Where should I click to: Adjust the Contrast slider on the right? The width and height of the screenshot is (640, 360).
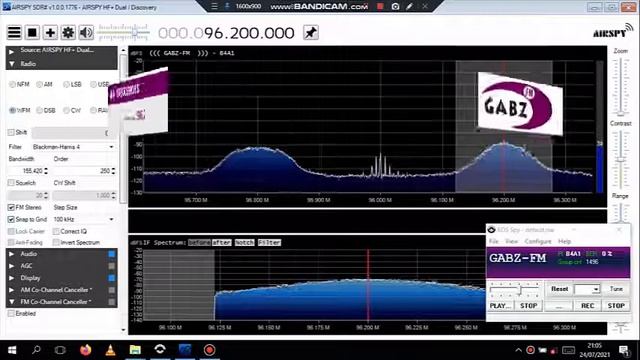click(x=620, y=159)
